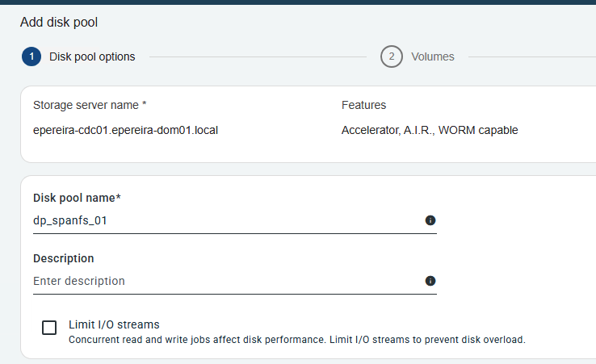
Task: Click the "Storage server name" label
Action: (x=89, y=105)
